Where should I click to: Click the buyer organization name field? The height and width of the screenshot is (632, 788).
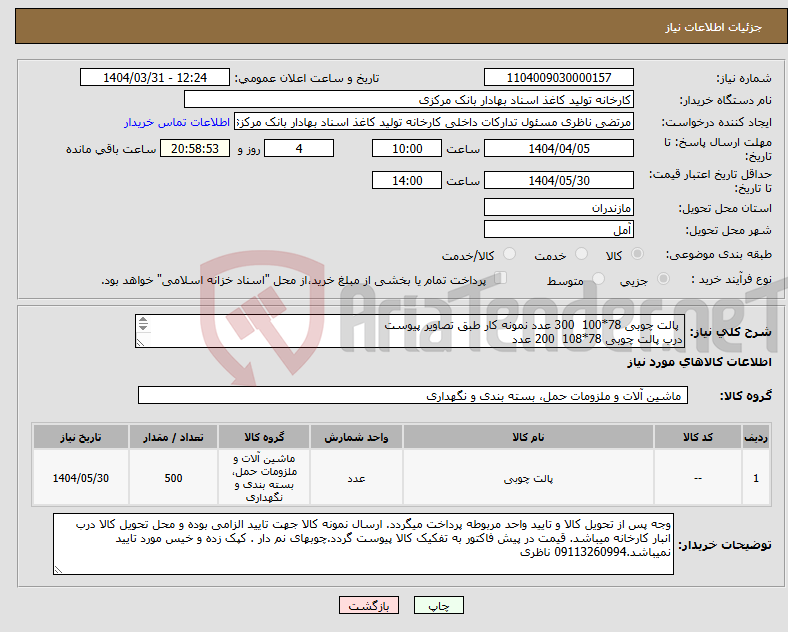click(x=409, y=99)
